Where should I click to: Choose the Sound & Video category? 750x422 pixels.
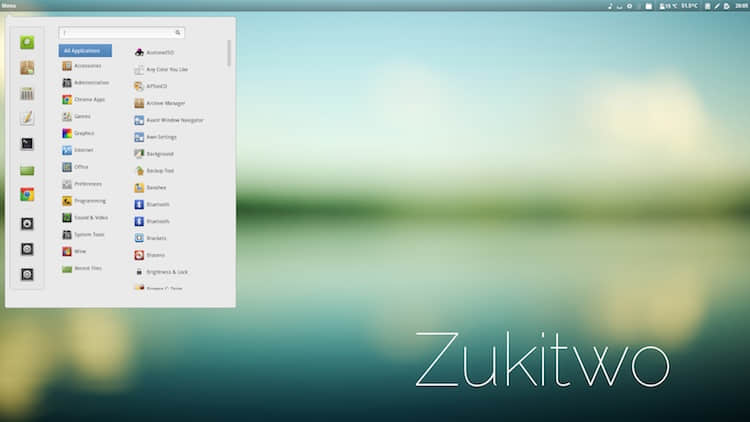click(85, 218)
